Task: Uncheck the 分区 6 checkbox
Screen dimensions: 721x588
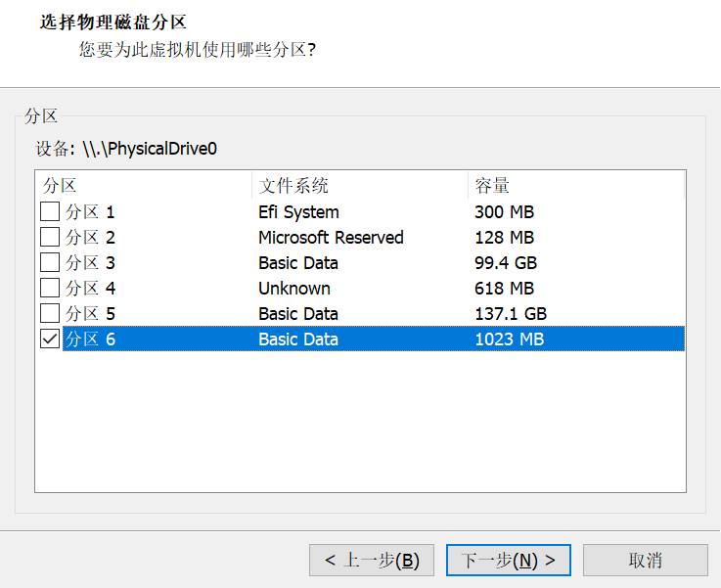Action: click(49, 339)
